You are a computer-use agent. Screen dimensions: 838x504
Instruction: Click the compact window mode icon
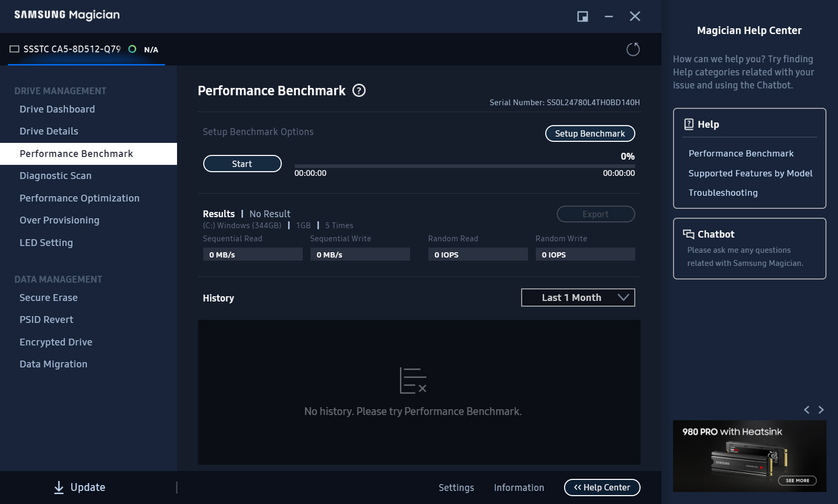point(582,16)
